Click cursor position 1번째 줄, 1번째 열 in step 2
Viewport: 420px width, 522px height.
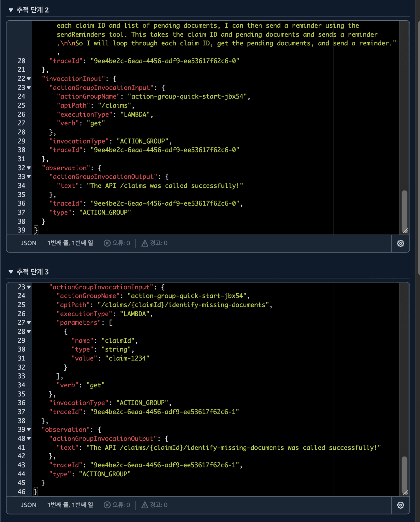click(70, 243)
